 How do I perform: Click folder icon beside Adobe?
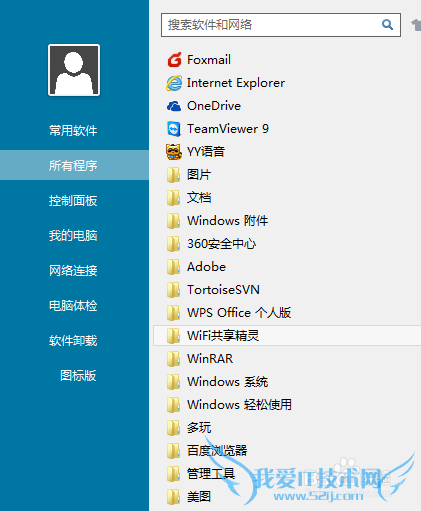point(174,267)
